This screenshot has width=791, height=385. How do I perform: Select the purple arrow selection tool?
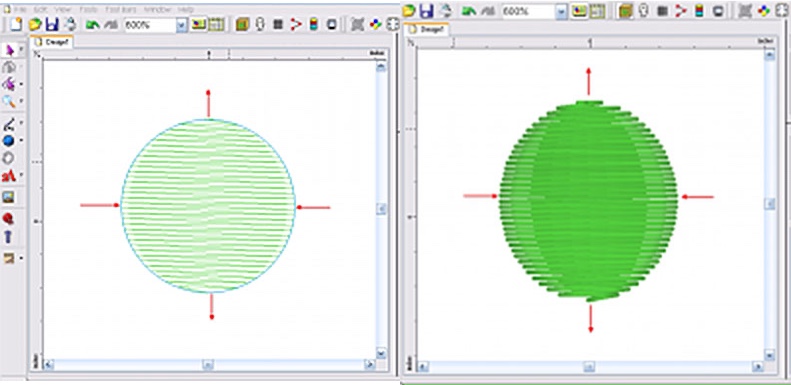click(9, 50)
